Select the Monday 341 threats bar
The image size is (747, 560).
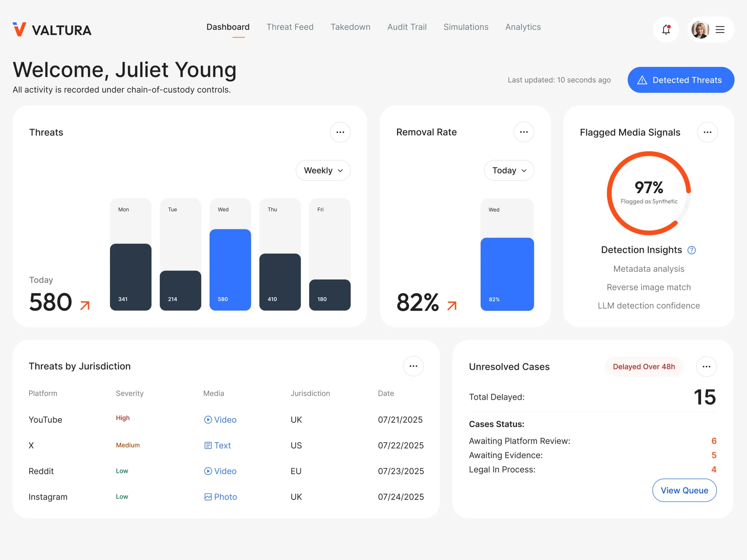pos(131,277)
